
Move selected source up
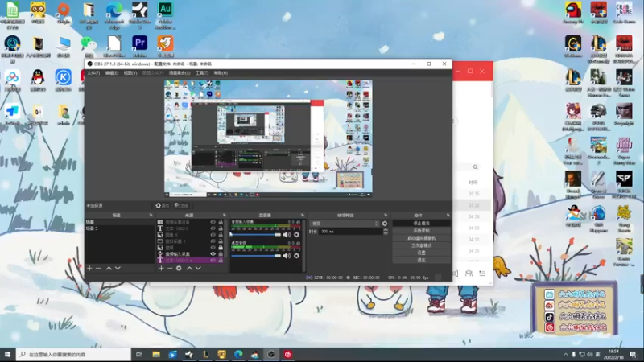click(x=189, y=268)
